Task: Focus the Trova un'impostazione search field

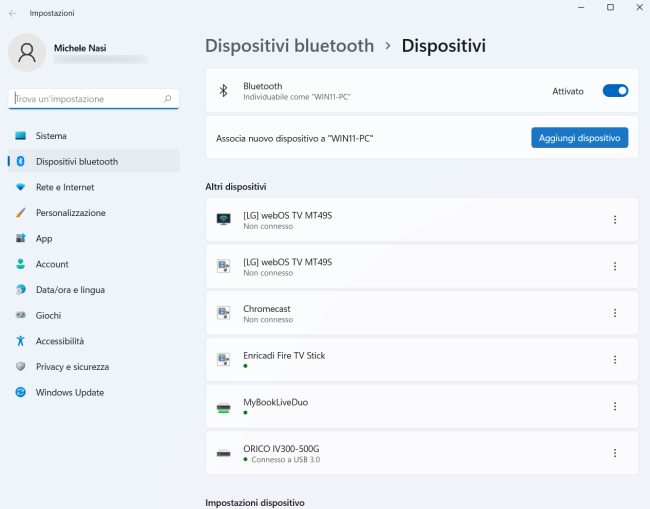Action: pos(93,99)
